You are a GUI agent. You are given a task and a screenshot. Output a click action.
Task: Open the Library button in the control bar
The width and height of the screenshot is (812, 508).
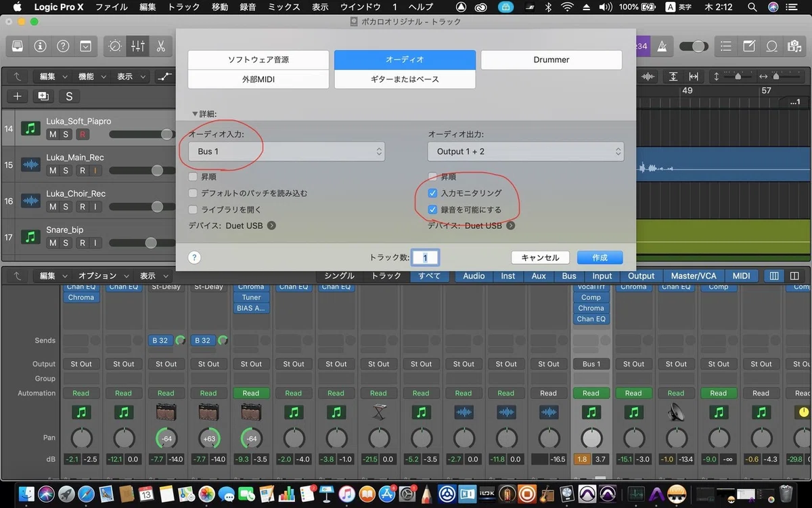click(17, 46)
